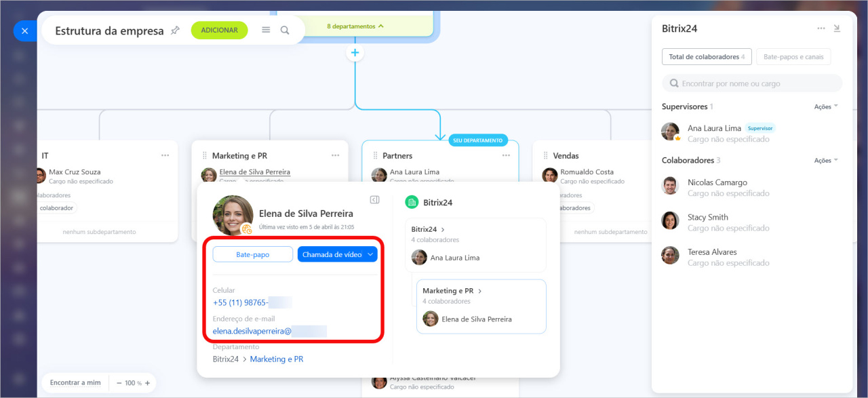
Task: Open search in company structure header
Action: point(285,31)
